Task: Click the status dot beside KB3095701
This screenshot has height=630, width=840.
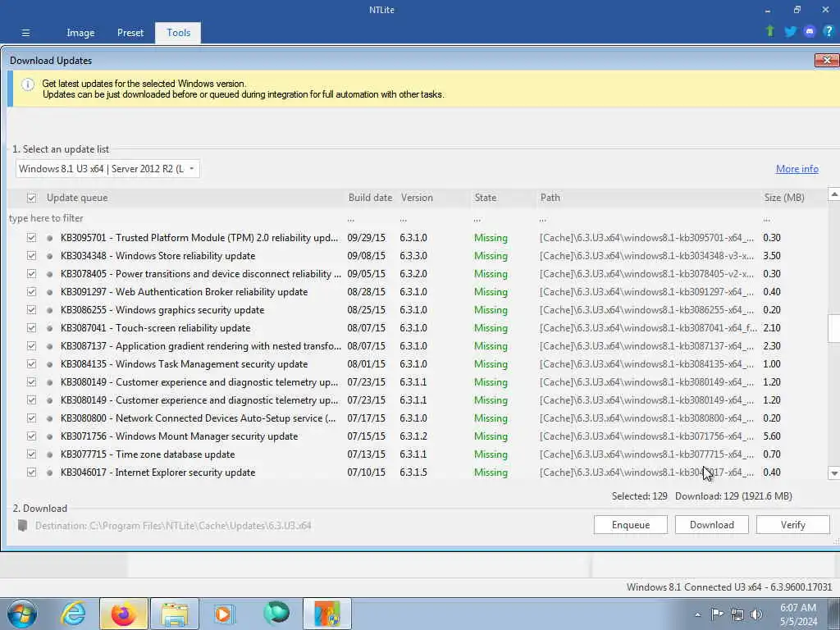Action: pos(50,239)
